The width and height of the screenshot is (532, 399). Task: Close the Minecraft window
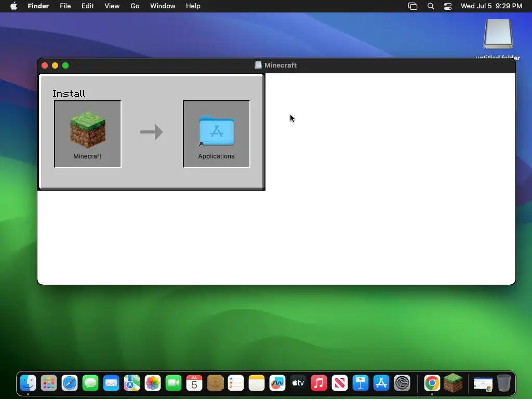pyautogui.click(x=45, y=65)
